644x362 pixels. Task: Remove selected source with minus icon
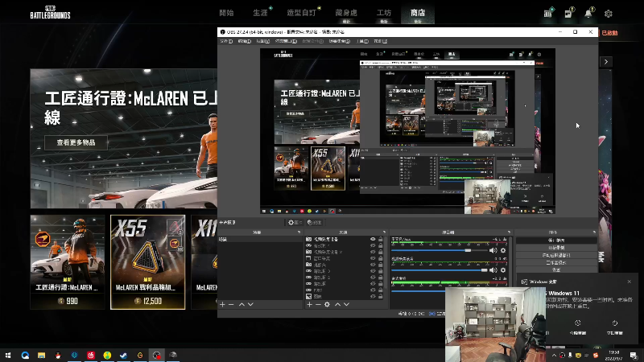coord(318,305)
